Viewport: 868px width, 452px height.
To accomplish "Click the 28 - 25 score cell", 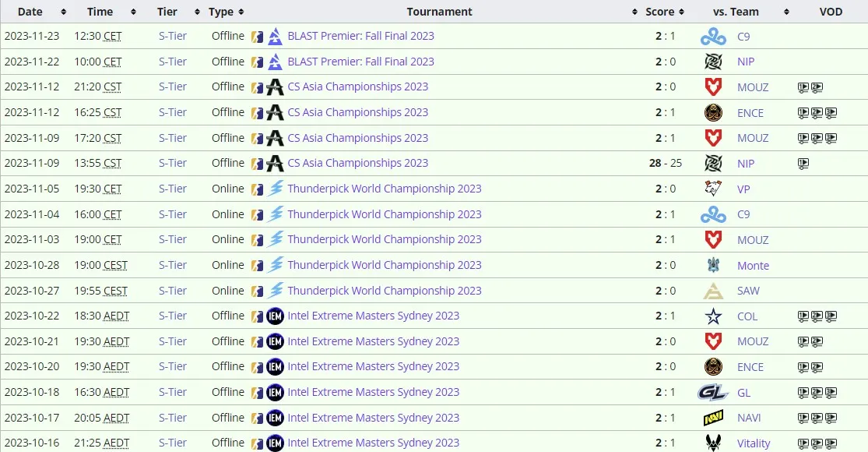I will click(666, 163).
